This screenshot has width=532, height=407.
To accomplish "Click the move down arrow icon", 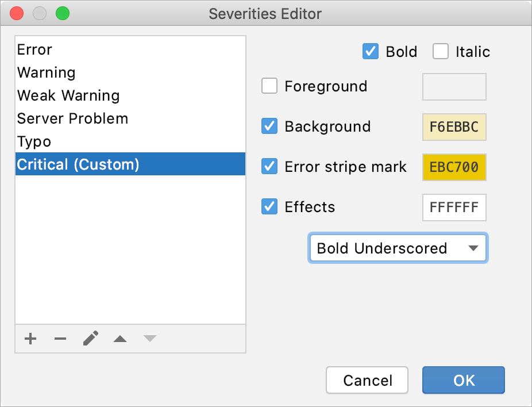I will [150, 339].
